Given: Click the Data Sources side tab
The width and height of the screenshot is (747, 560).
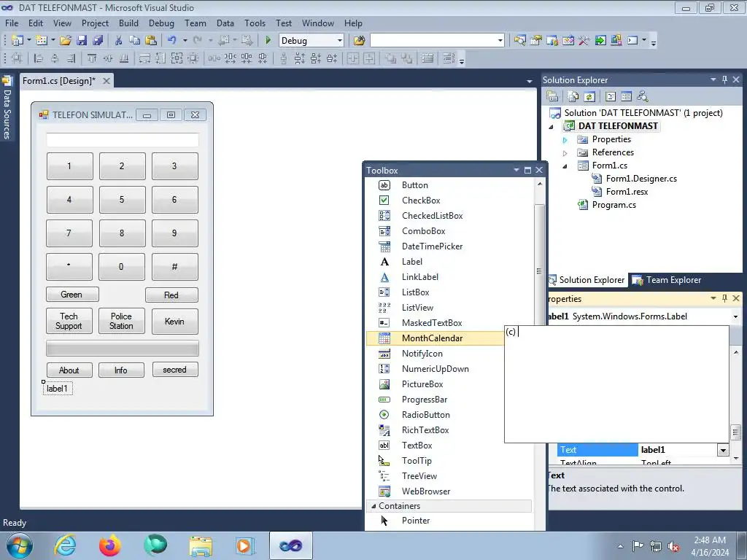Looking at the screenshot, I should pos(7,108).
